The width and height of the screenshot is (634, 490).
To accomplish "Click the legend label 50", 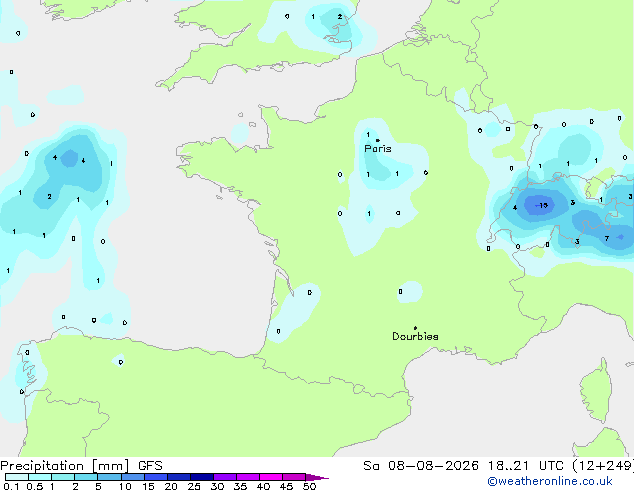I will click(x=310, y=486).
